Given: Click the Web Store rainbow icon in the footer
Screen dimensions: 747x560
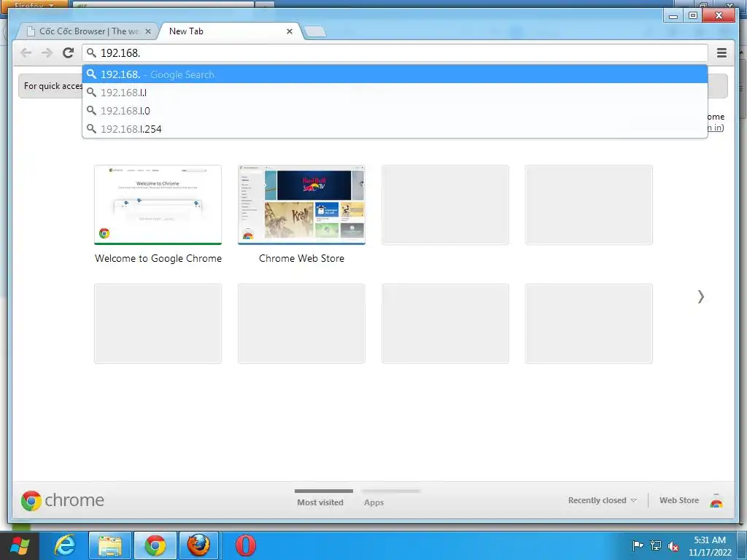Looking at the screenshot, I should (x=716, y=501).
